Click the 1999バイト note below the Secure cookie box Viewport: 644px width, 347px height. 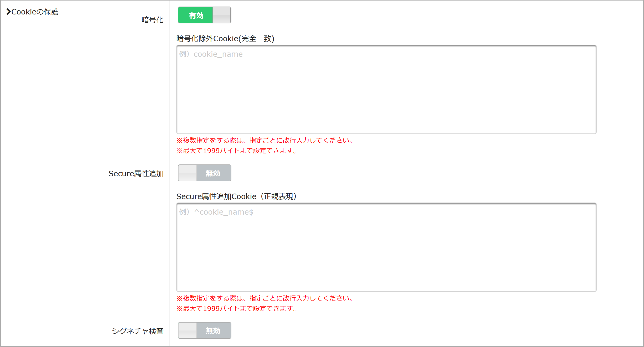tap(237, 309)
